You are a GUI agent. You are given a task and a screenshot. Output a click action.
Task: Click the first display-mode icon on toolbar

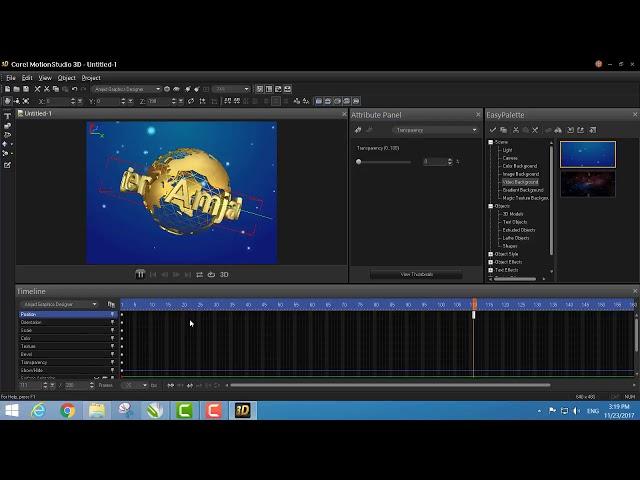(319, 101)
